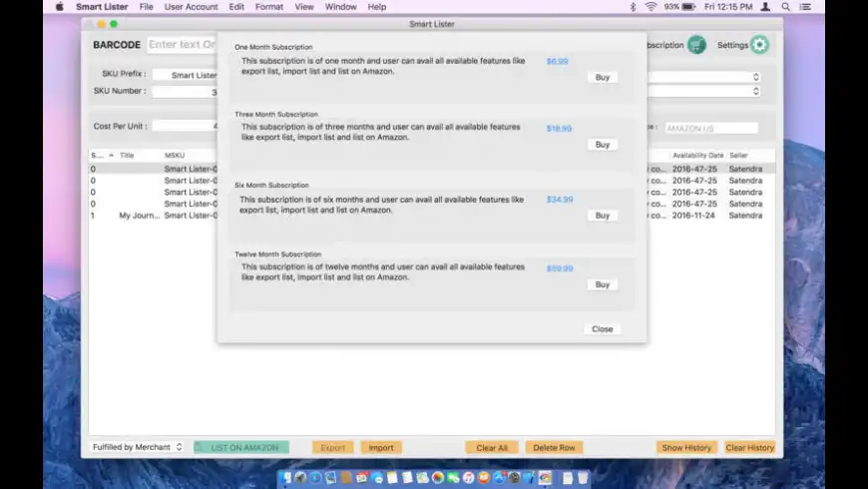Screen dimensions: 868x489
Task: Click LIST ON AMAZON button
Action: (241, 447)
